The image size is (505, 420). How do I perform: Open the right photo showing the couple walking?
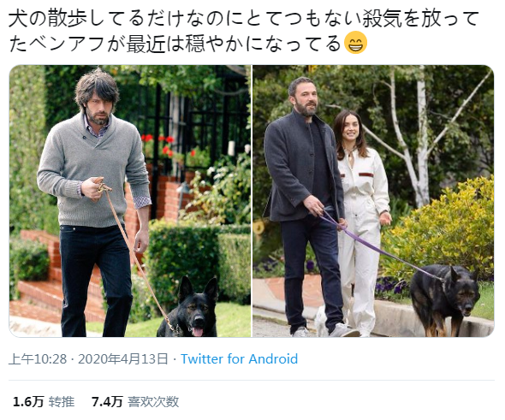(373, 201)
